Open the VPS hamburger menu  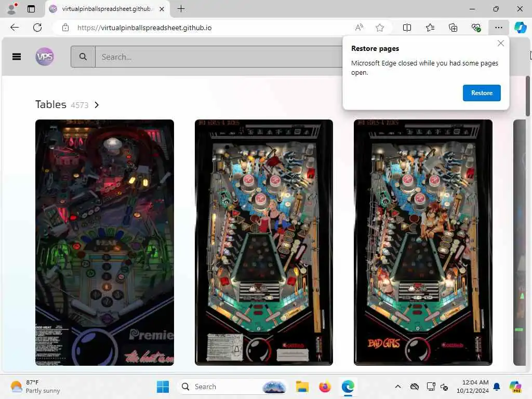(16, 57)
